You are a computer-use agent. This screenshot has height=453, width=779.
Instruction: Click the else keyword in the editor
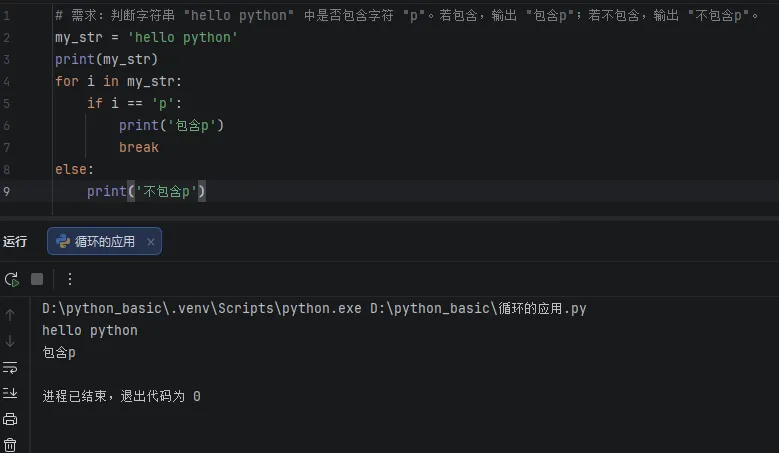pos(72,169)
